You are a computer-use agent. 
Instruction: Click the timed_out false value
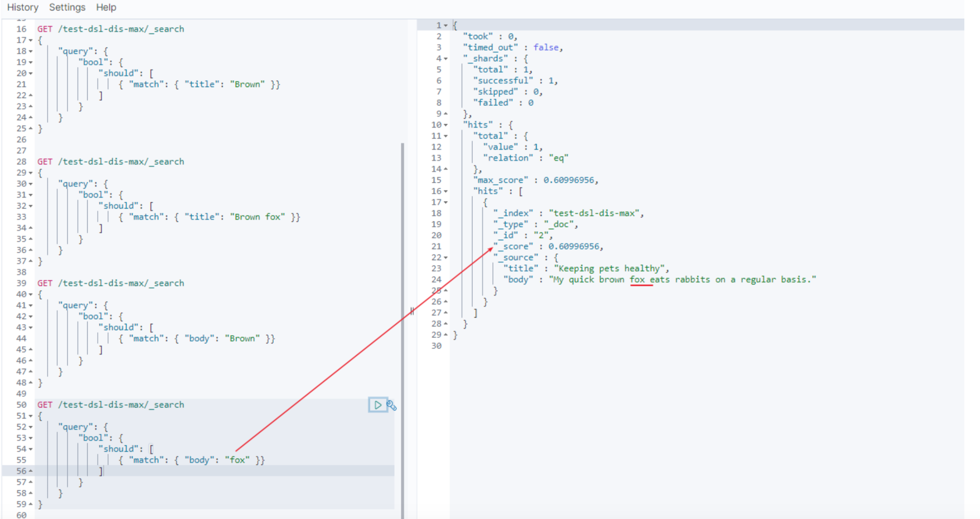tap(546, 47)
